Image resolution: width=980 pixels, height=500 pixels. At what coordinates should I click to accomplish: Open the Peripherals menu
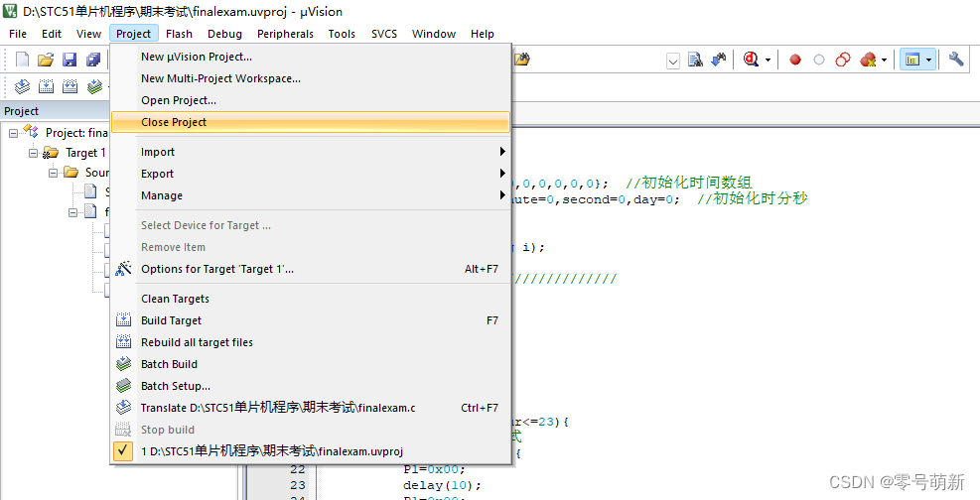[286, 34]
